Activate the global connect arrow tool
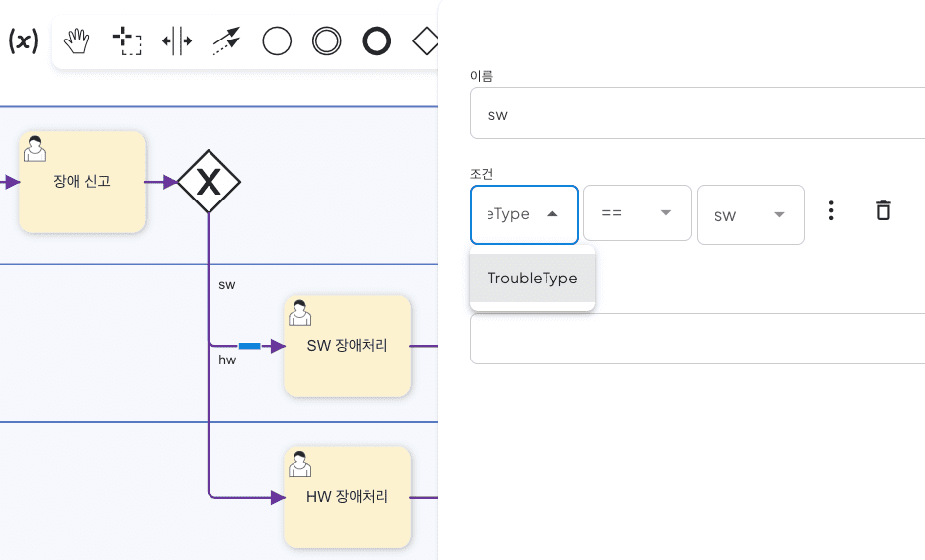The image size is (925, 560). click(226, 41)
